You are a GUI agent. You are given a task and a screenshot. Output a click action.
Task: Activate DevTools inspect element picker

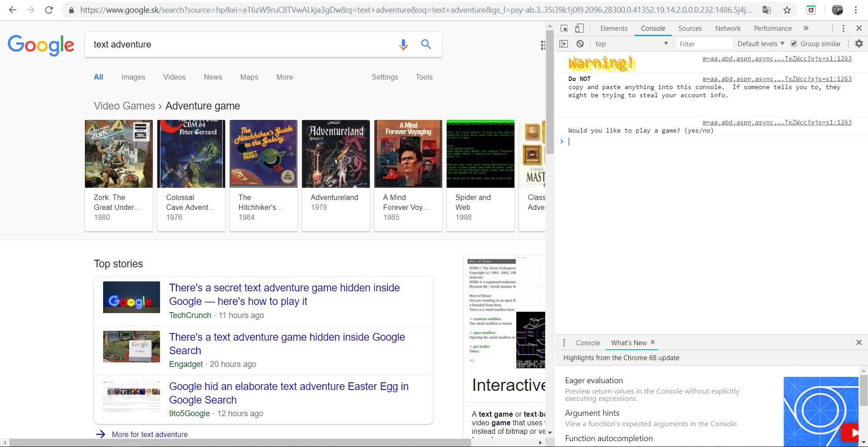[564, 29]
